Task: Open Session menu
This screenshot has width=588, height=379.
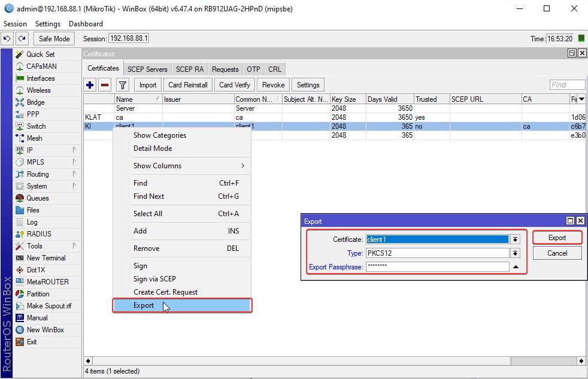Action: tap(15, 24)
